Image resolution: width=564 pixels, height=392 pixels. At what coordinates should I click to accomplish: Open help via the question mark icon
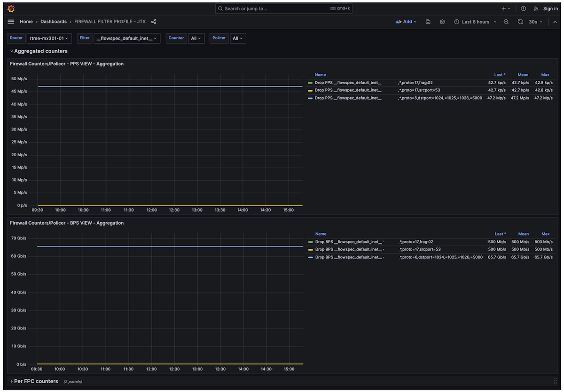click(523, 8)
